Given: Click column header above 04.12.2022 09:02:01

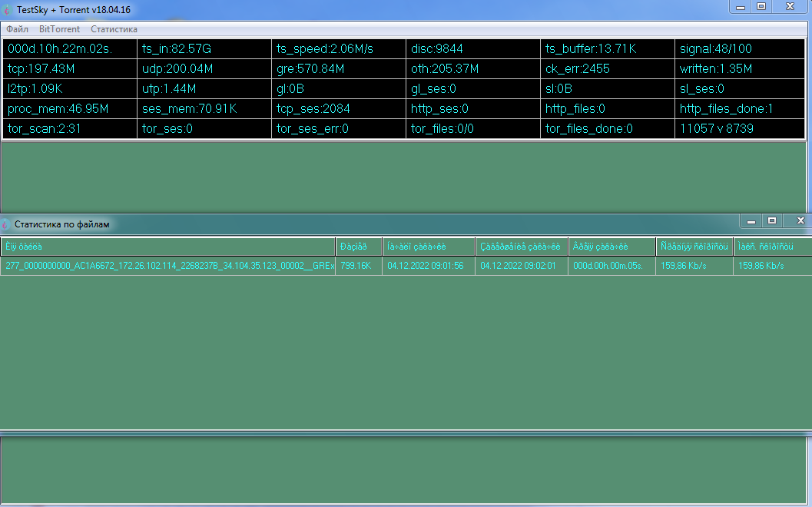Looking at the screenshot, I should point(522,247).
